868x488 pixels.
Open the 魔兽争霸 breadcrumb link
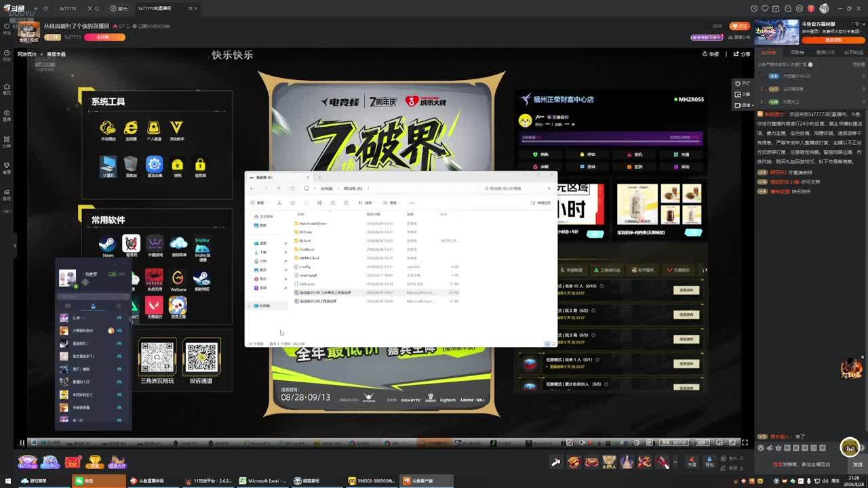coord(56,54)
